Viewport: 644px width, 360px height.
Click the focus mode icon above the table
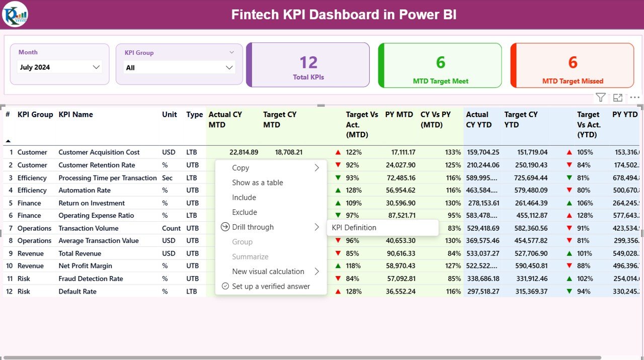(x=618, y=98)
